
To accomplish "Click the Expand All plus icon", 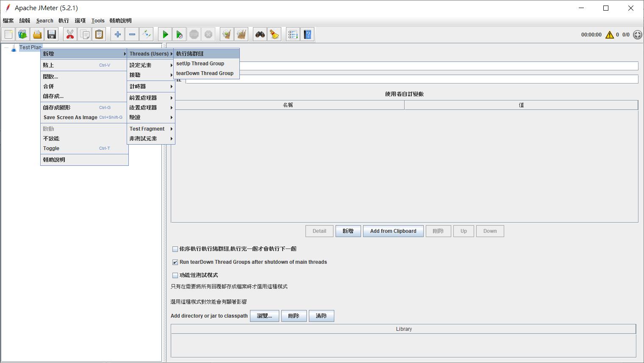I will point(118,34).
